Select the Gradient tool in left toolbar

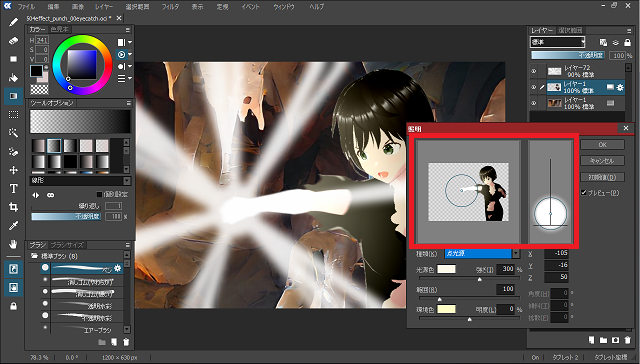13,96
